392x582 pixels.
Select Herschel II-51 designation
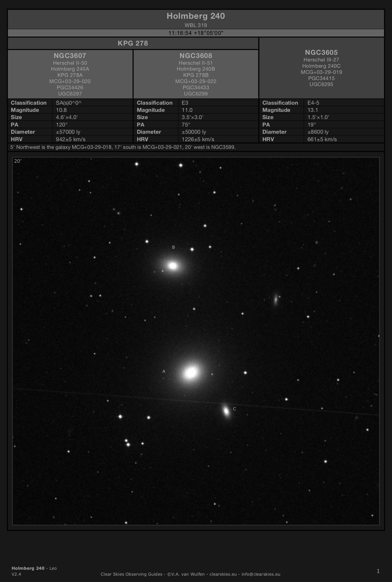click(196, 63)
